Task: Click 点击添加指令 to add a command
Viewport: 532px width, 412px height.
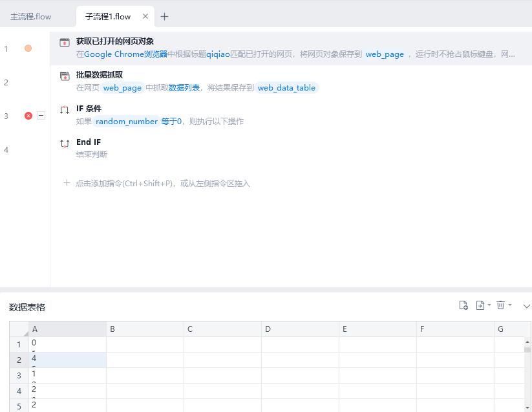Action: coord(162,184)
